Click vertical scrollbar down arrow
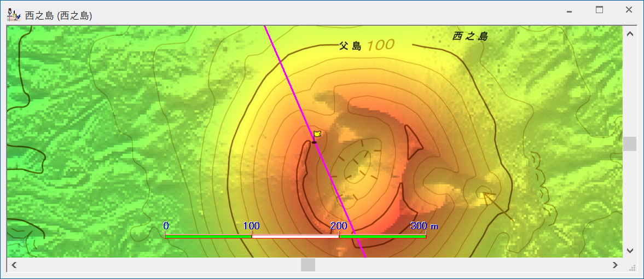The image size is (644, 279). pos(629,250)
